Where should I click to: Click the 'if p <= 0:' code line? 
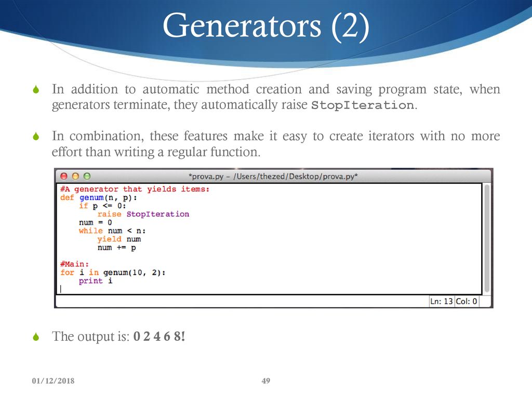click(102, 206)
